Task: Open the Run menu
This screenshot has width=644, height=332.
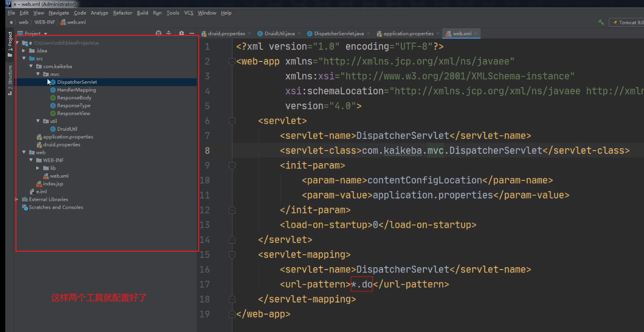Action: [x=157, y=13]
